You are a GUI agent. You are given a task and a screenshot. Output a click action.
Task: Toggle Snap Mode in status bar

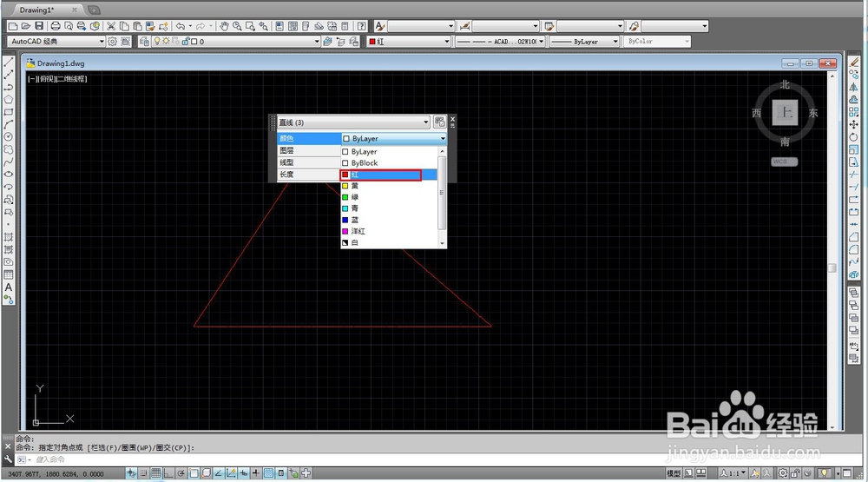143,473
